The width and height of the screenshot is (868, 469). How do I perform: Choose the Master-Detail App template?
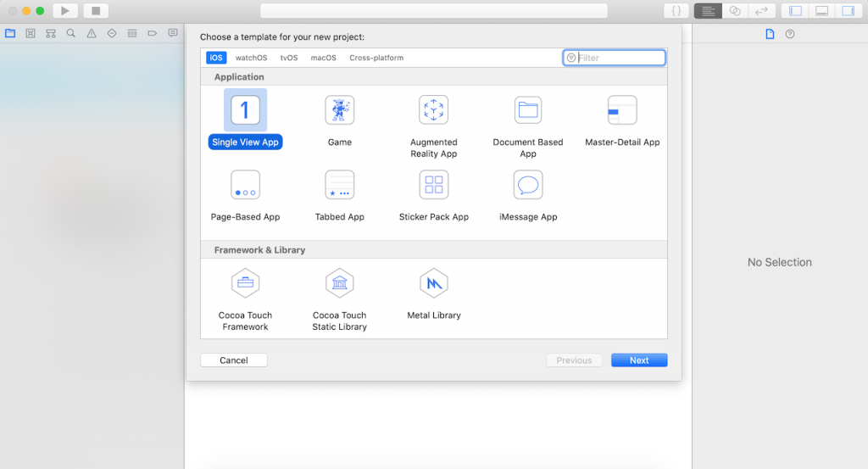point(622,120)
